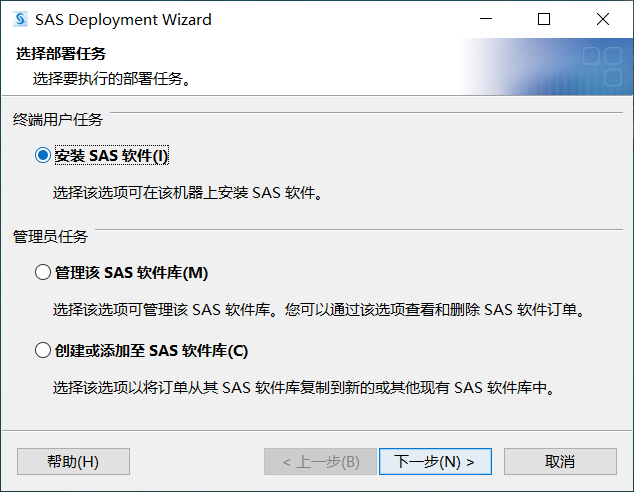This screenshot has height=492, width=634.
Task: Click the SAS Deployment Wizard title text
Action: [123, 19]
